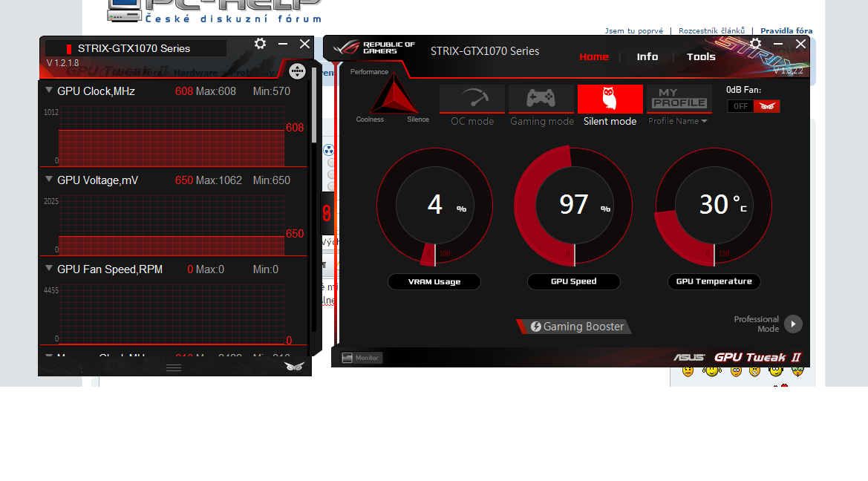This screenshot has width=868, height=481.
Task: Click the Republic of Gamers logo
Action: pyautogui.click(x=373, y=48)
